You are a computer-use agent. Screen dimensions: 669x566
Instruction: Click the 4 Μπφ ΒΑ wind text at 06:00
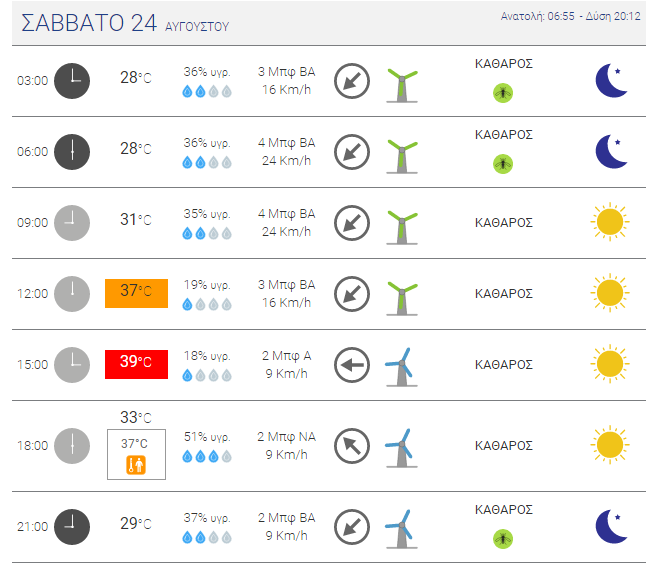[286, 142]
